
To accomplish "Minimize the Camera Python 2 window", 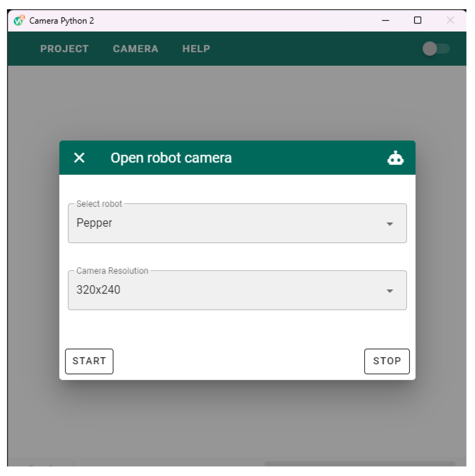I will [385, 21].
